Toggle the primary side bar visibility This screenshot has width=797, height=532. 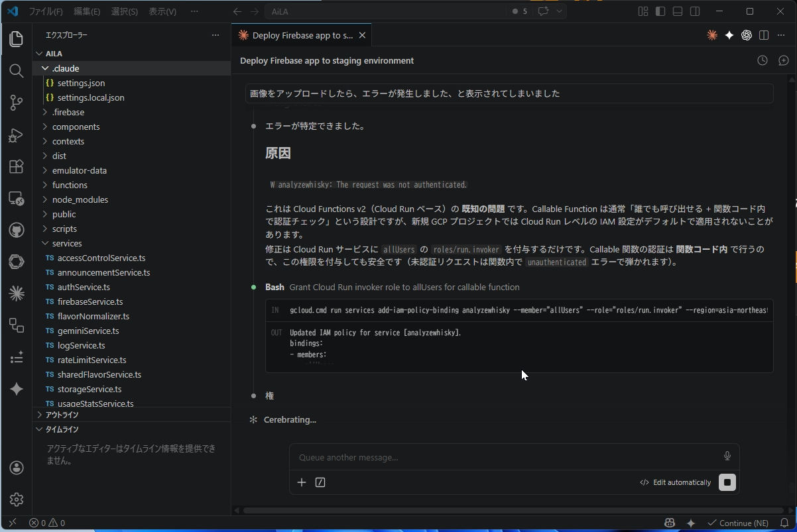[x=660, y=11]
